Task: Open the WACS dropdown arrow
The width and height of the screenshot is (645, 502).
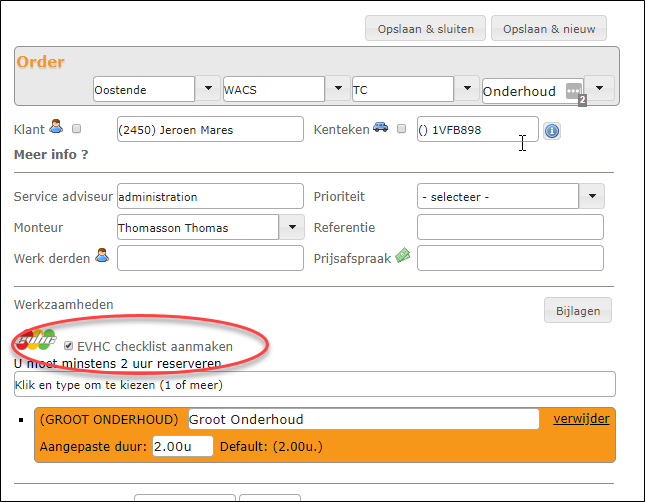Action: (x=338, y=88)
